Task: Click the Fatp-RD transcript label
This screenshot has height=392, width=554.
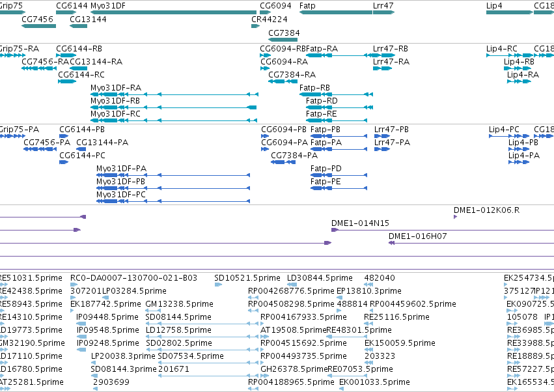Action: [x=322, y=101]
